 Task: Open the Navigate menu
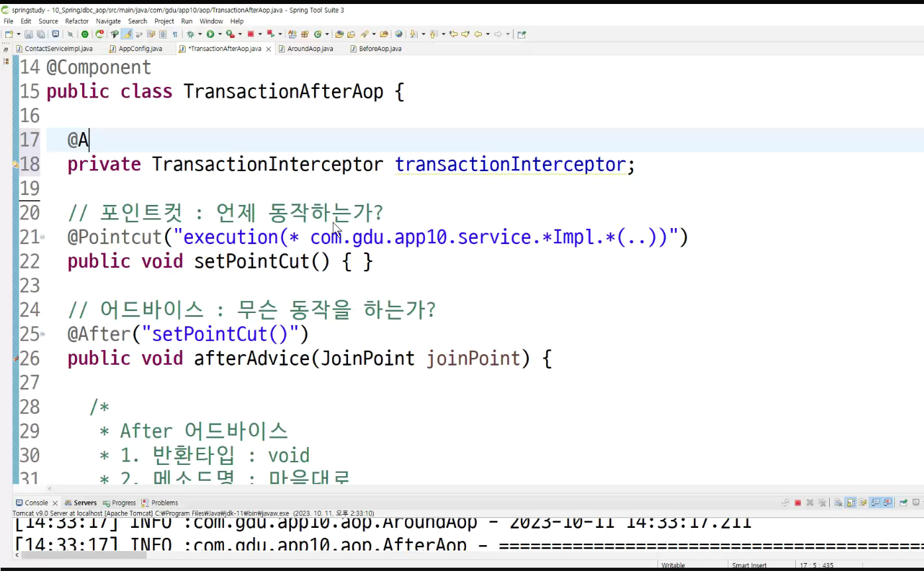(109, 21)
